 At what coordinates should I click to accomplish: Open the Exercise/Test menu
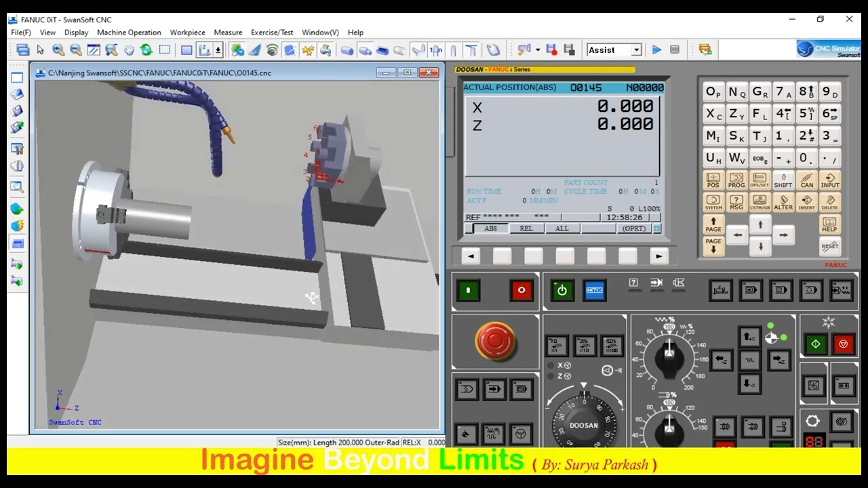(272, 32)
